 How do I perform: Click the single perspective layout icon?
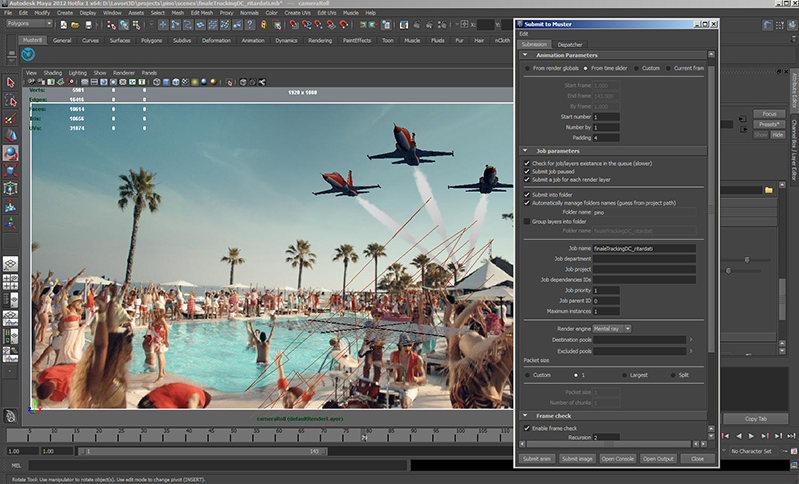pyautogui.click(x=10, y=264)
